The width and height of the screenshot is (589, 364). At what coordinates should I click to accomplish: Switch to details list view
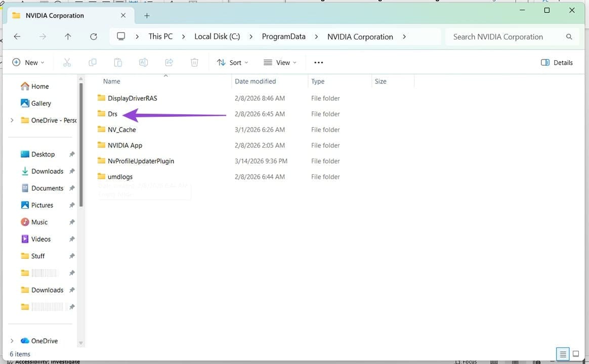tap(563, 354)
